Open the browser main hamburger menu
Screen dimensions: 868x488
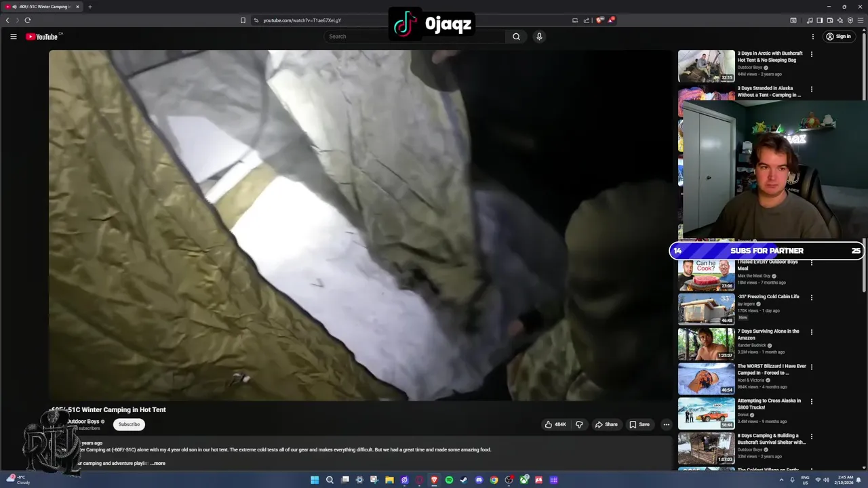pos(861,20)
